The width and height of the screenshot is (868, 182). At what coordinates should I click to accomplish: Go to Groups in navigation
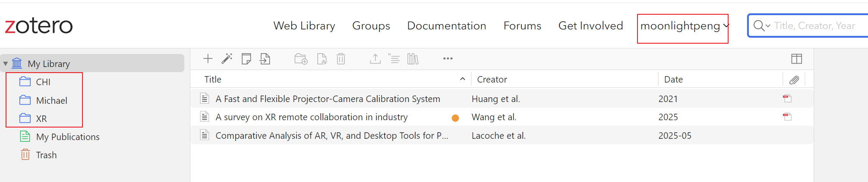click(371, 26)
